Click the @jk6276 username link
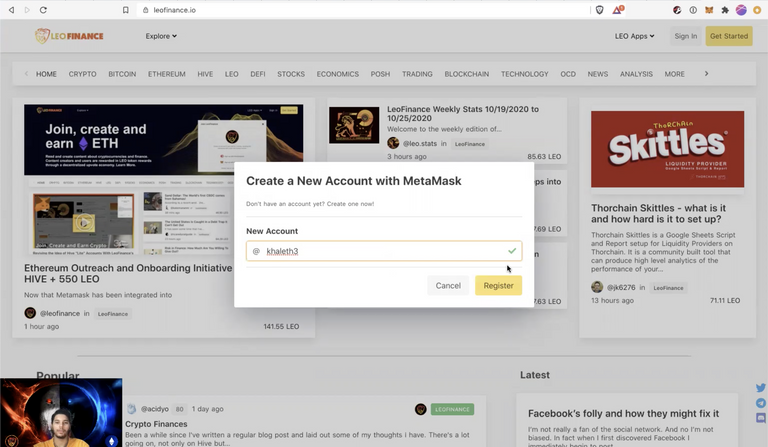The width and height of the screenshot is (768, 447). (x=621, y=287)
